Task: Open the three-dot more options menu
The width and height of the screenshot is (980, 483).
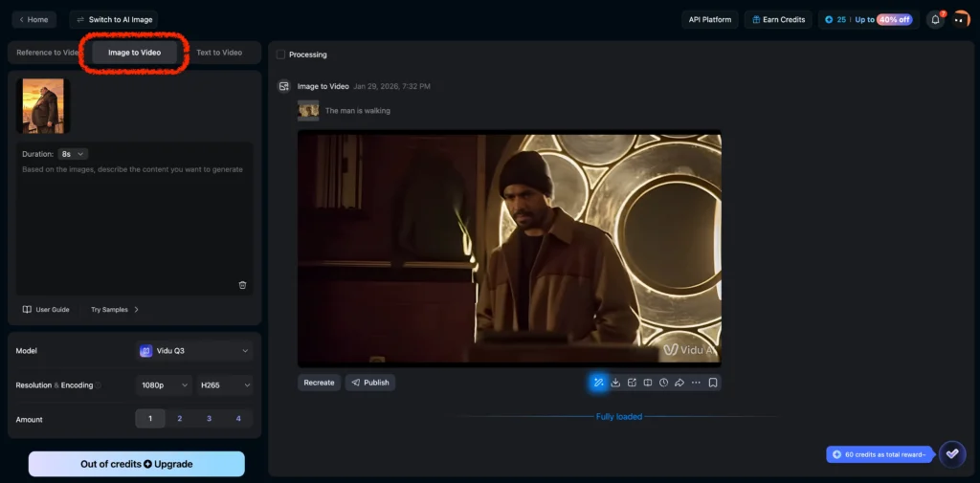Action: 696,383
